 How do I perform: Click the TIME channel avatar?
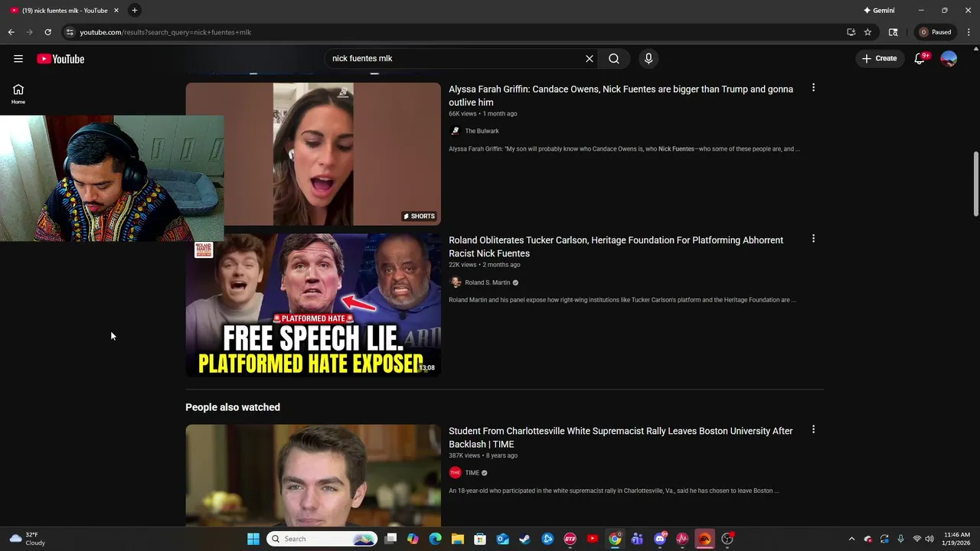click(456, 473)
